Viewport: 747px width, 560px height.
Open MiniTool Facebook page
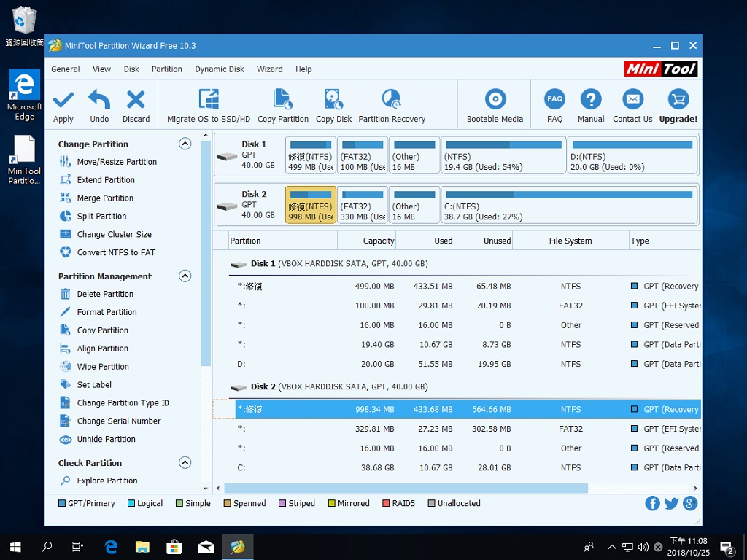coord(652,503)
